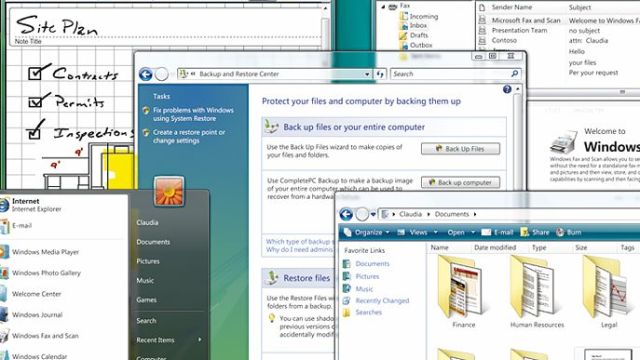The height and width of the screenshot is (360, 640).
Task: Go back in Backup and Restore Center
Action: tap(145, 74)
